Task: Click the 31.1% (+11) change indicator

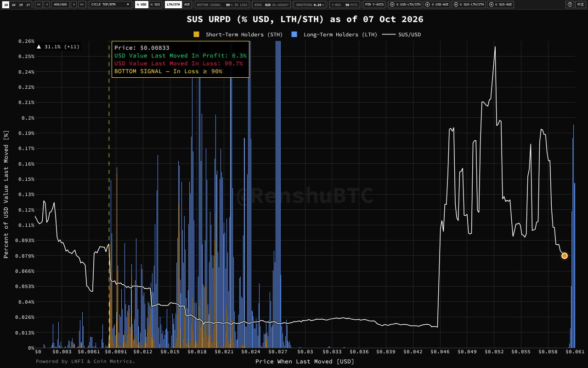Action: (58, 46)
